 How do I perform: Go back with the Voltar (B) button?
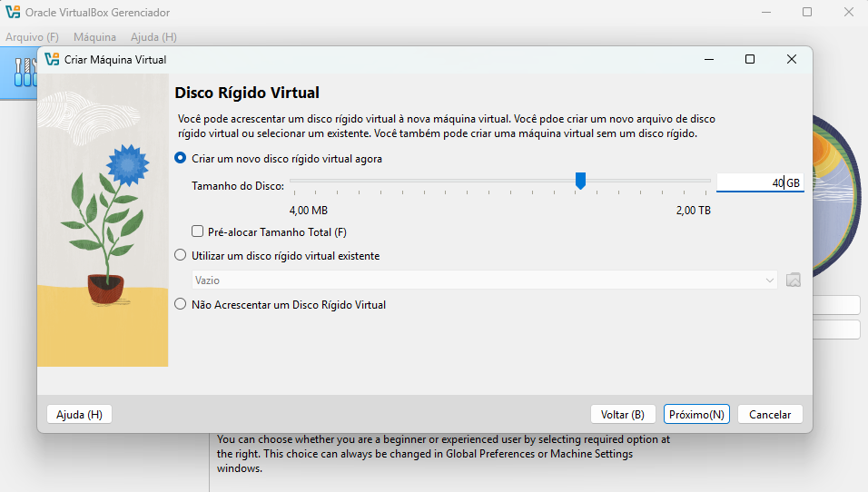click(x=622, y=414)
